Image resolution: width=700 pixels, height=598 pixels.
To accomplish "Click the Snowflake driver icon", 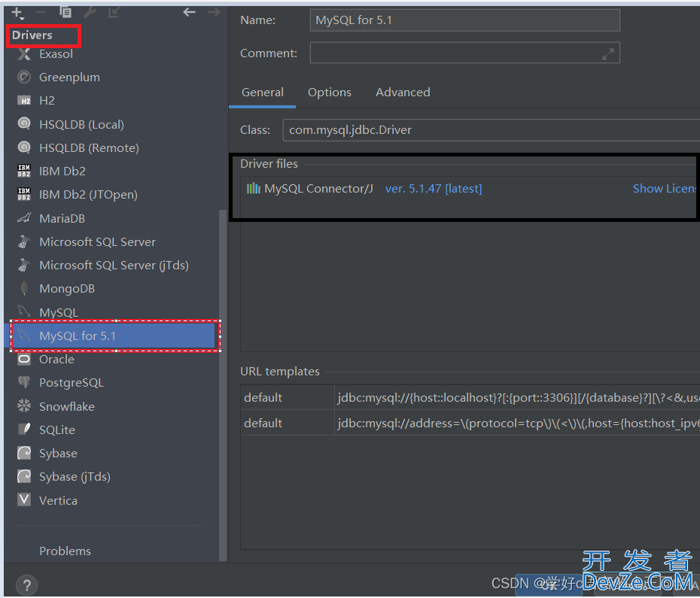I will click(x=24, y=406).
